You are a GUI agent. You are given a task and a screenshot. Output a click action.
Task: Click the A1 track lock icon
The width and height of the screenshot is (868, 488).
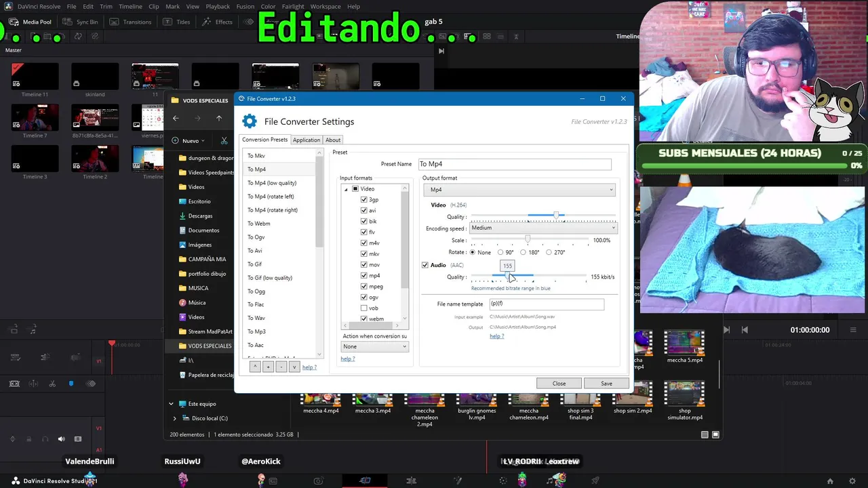[x=28, y=439]
